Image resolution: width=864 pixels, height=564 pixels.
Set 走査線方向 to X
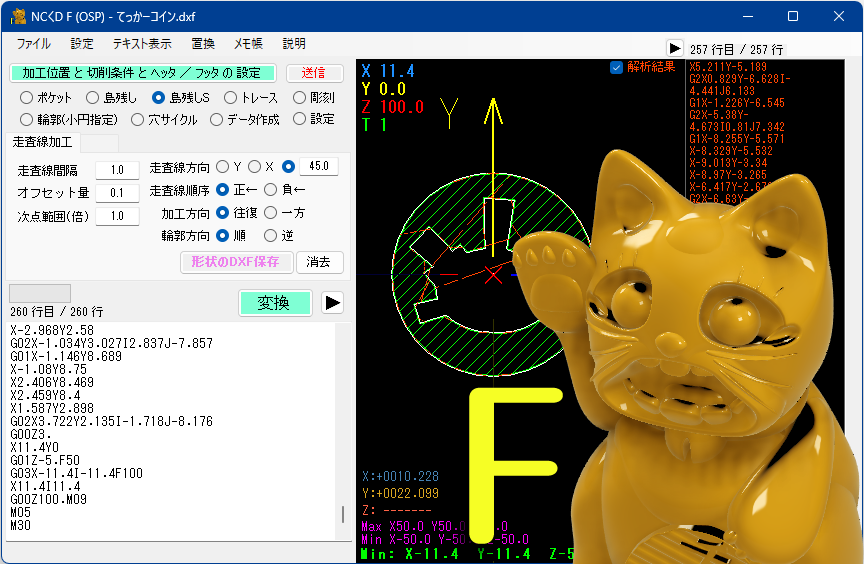tap(255, 166)
